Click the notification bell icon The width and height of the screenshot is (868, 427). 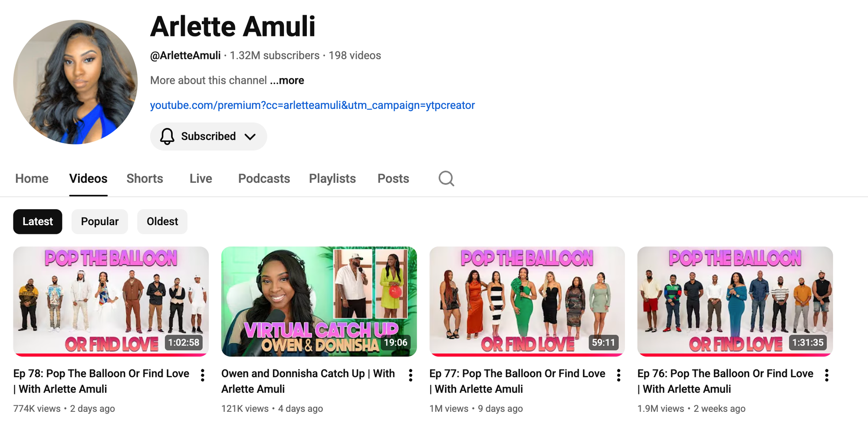point(167,136)
